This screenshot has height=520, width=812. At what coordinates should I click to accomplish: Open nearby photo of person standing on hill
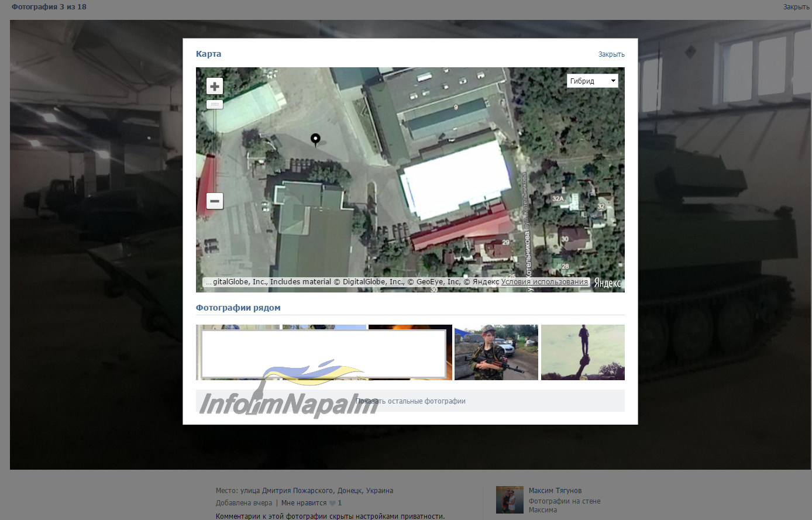[x=583, y=352]
